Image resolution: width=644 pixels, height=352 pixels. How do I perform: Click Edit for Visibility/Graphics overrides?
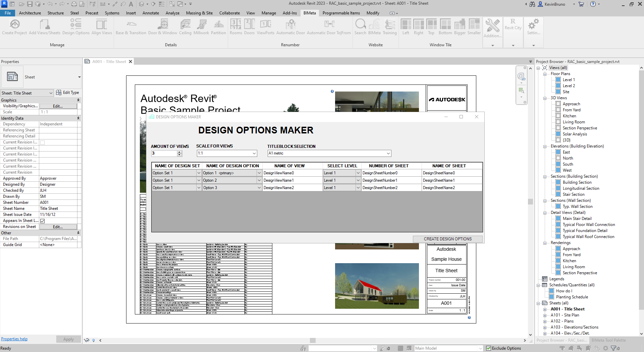pyautogui.click(x=58, y=106)
